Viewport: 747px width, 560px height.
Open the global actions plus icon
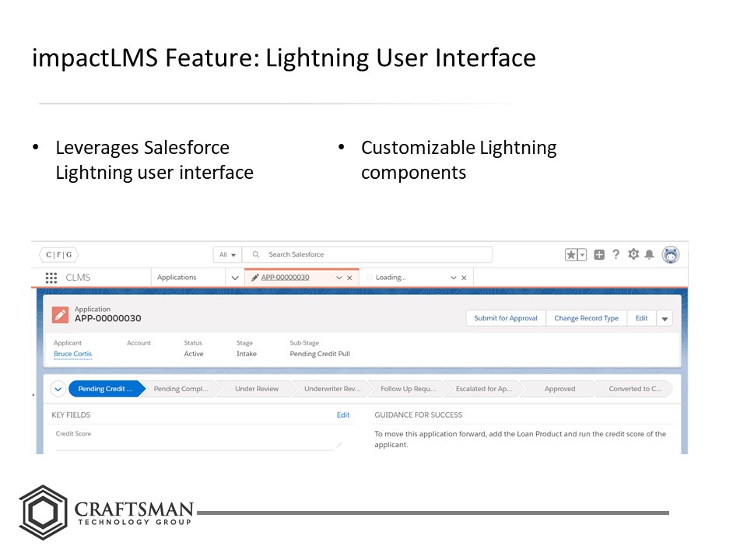599,255
